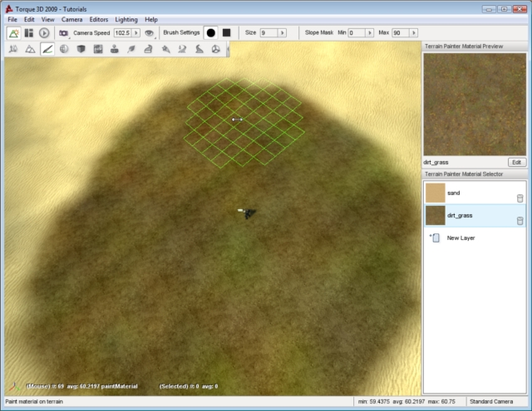Viewport: 532px width, 411px height.
Task: Open the GUI Editor layout icon
Action: (x=29, y=33)
